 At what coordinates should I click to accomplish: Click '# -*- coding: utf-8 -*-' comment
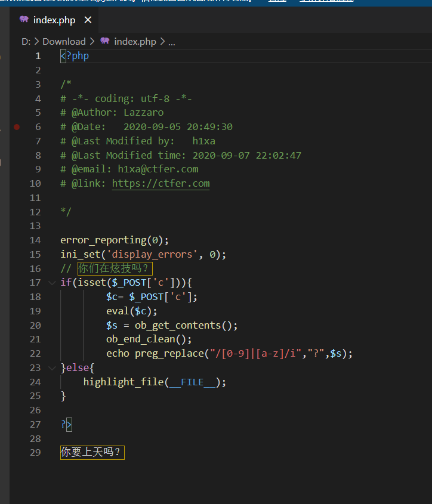[126, 98]
